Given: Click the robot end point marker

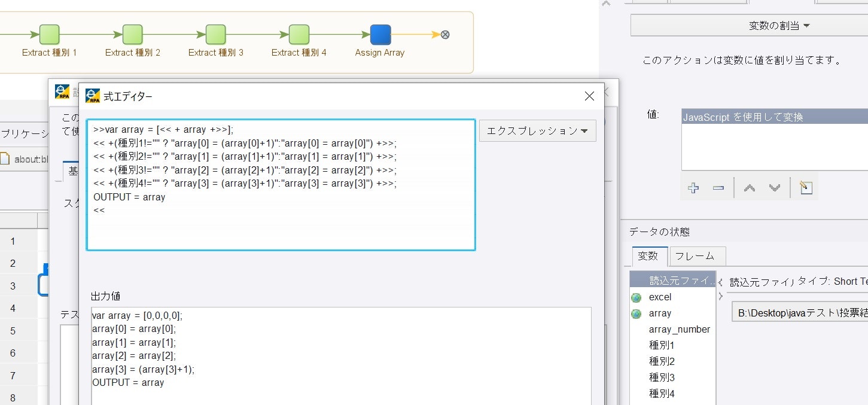Looking at the screenshot, I should 445,35.
